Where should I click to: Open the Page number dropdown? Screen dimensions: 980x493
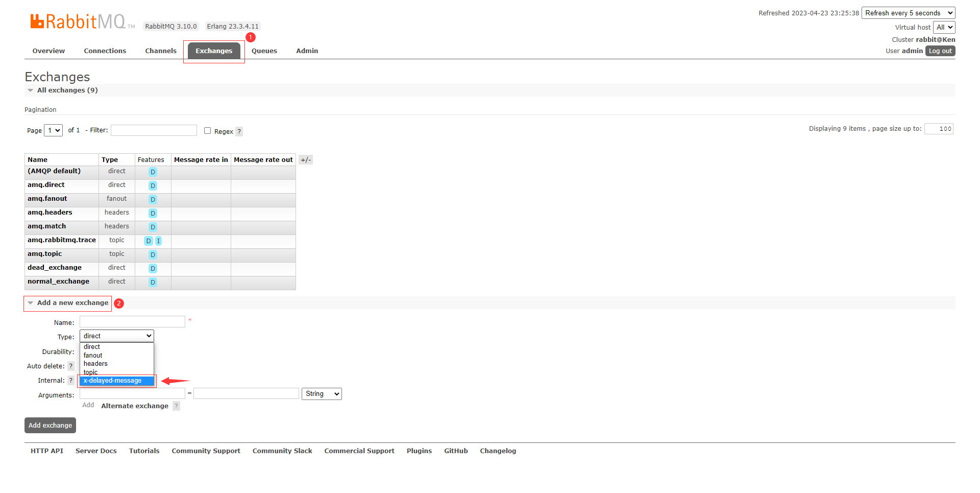pyautogui.click(x=53, y=130)
